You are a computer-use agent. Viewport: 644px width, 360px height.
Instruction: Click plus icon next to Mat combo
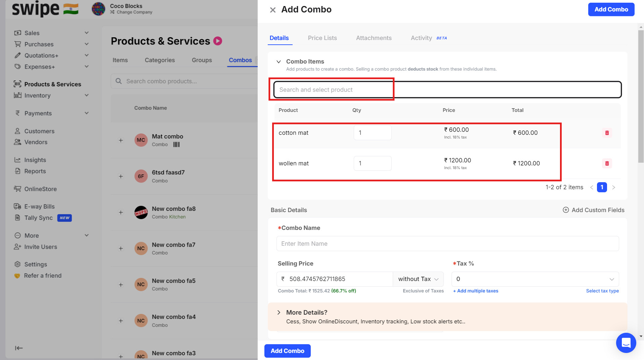click(x=121, y=140)
